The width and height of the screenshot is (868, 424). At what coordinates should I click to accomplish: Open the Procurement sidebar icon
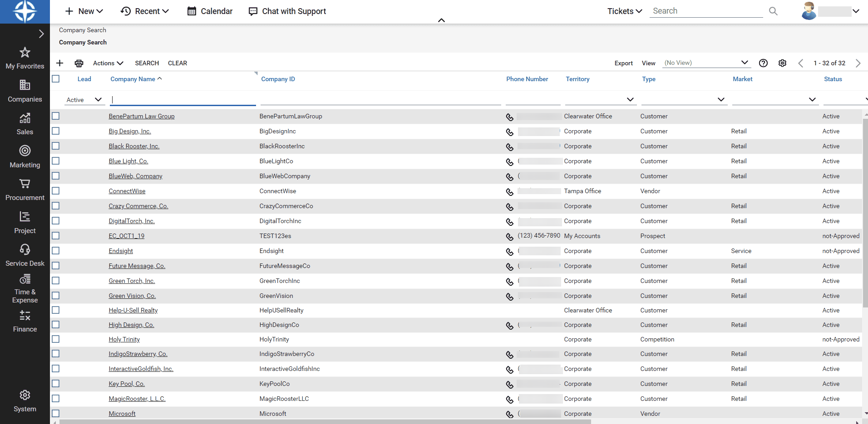tap(25, 190)
